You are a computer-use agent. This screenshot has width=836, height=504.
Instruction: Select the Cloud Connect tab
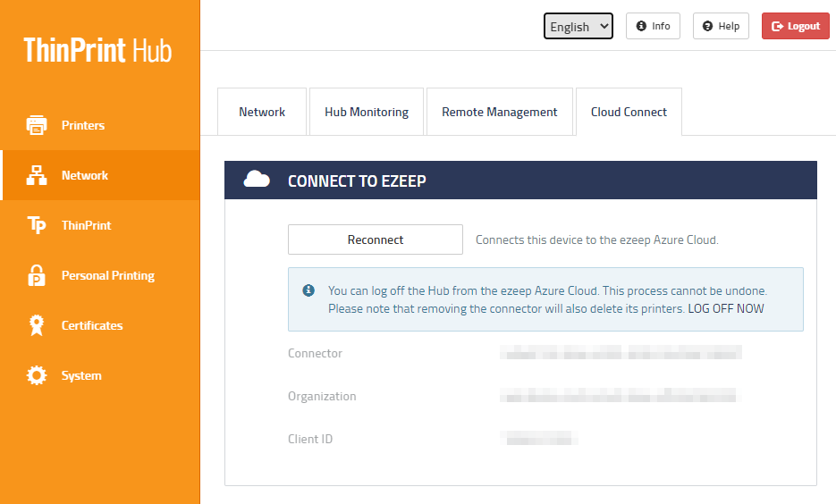coord(629,112)
